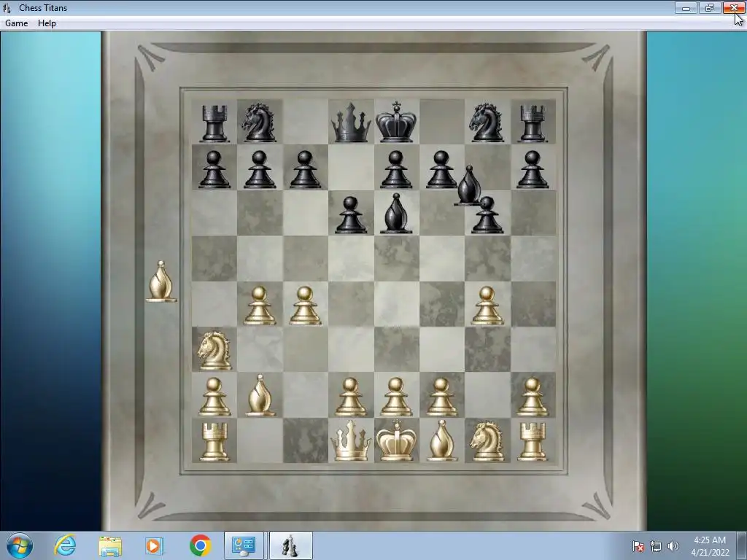Click the black bishop moving toward g7

point(468,186)
